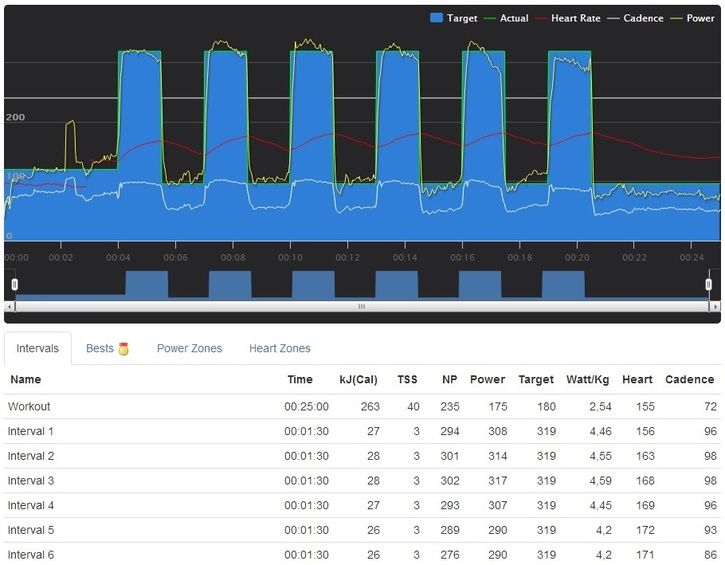The width and height of the screenshot is (725, 565).
Task: Select the left range handle of navigator
Action: (x=14, y=285)
